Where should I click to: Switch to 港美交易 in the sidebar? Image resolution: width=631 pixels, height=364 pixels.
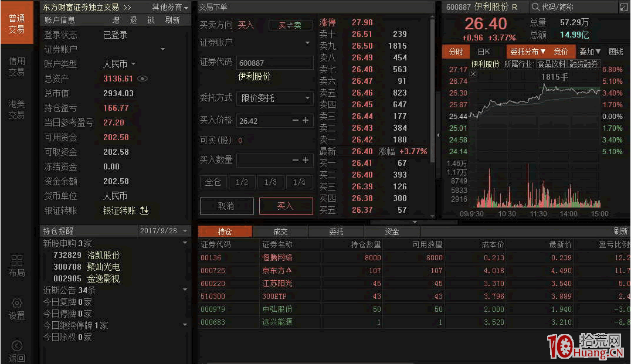pyautogui.click(x=16, y=110)
